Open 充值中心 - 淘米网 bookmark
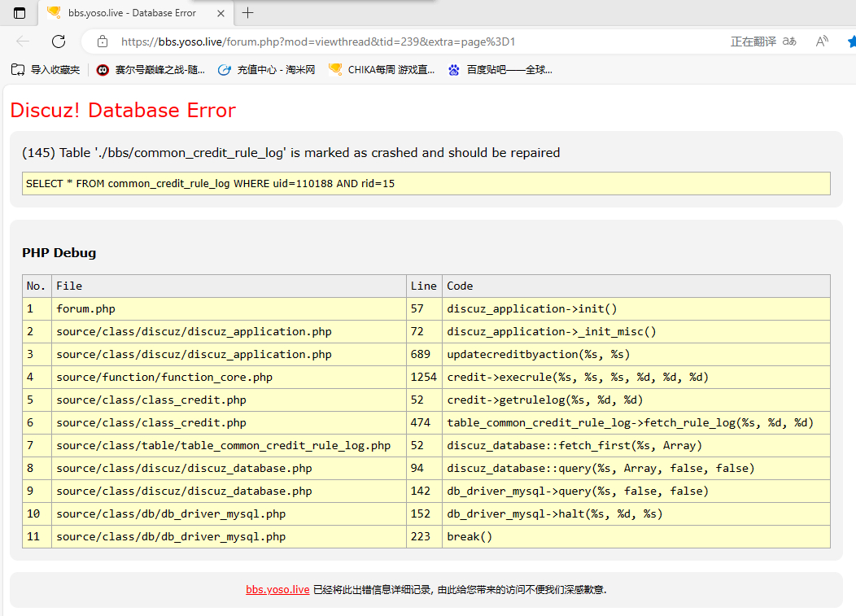 pos(266,70)
